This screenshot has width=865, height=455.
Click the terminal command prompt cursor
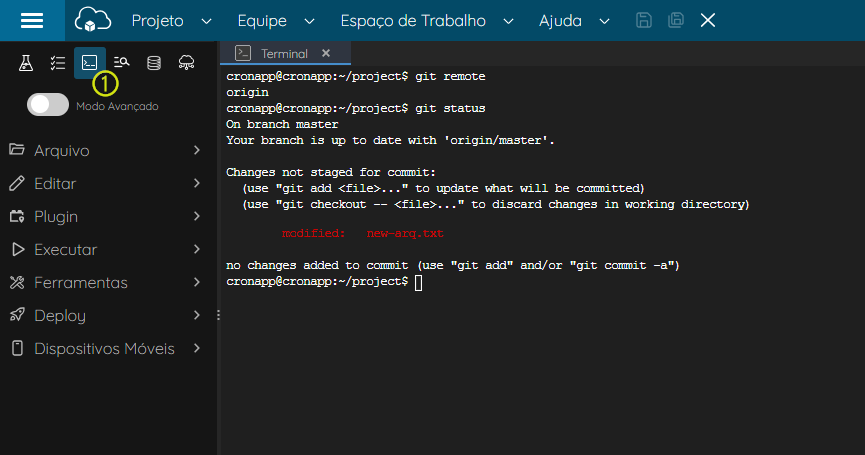(419, 282)
